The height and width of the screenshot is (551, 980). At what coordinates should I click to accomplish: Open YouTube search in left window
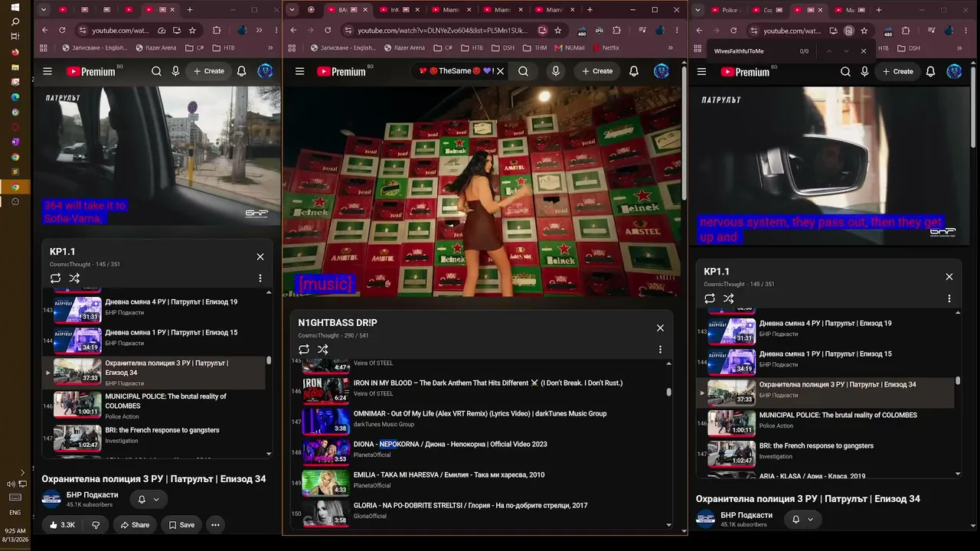pos(156,71)
